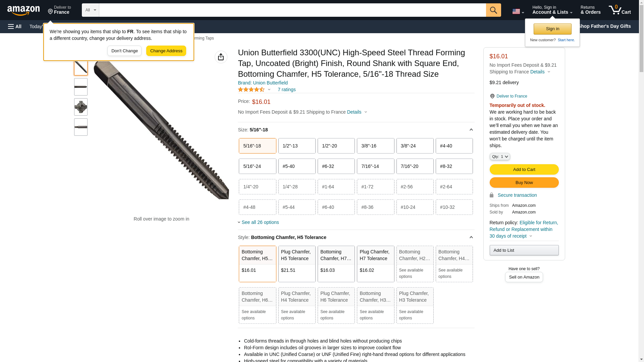Click the star rating icon
This screenshot has height=362, width=644.
click(251, 89)
